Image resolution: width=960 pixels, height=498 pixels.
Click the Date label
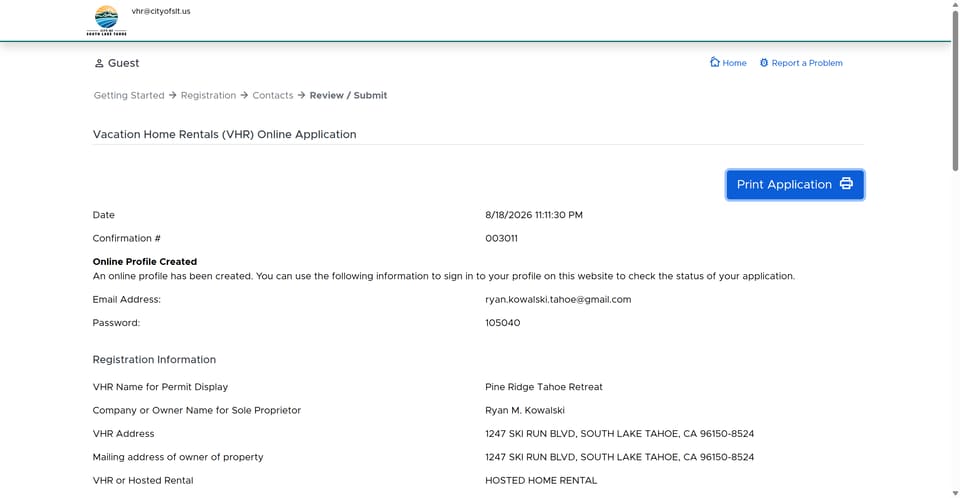click(103, 215)
